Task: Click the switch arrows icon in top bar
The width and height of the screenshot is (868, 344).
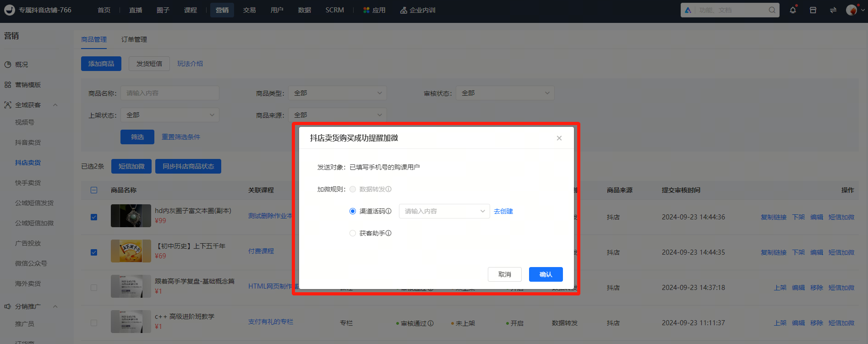Action: coord(833,10)
